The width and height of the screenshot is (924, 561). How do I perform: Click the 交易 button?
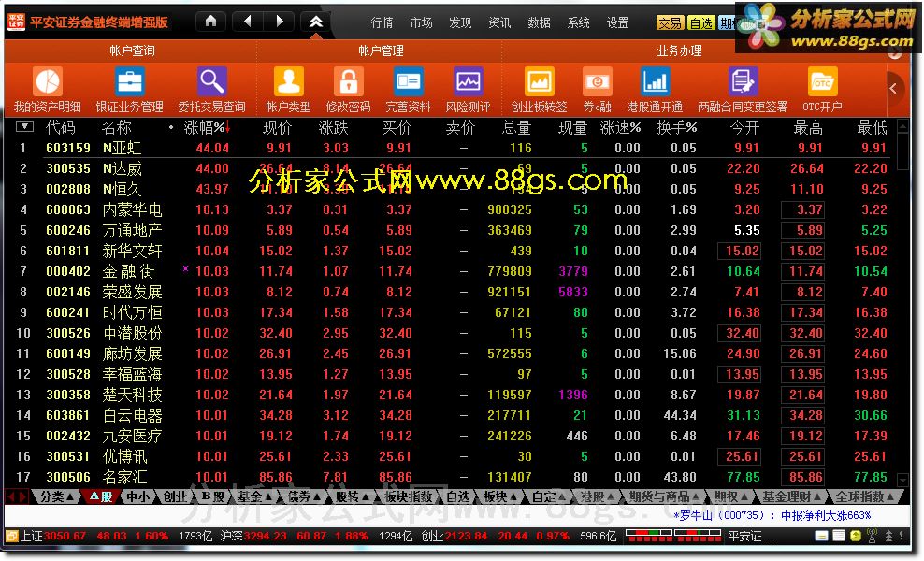[x=670, y=23]
